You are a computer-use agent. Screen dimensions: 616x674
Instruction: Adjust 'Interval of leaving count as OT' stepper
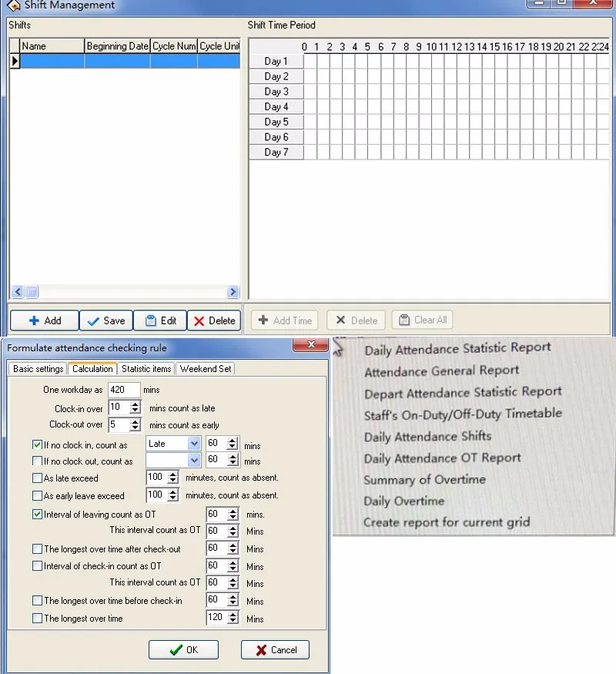tap(233, 514)
